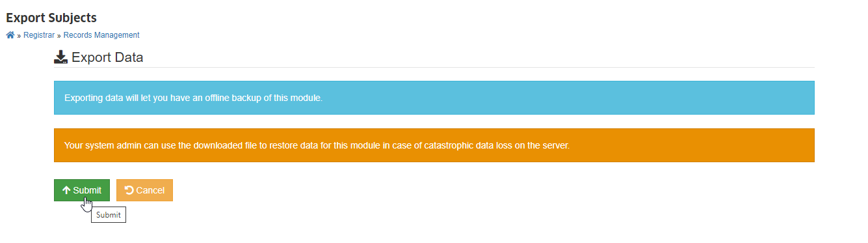Screen dimensions: 868x243
Task: Click the 'Cancel' text label inside orange button
Action: [x=150, y=190]
